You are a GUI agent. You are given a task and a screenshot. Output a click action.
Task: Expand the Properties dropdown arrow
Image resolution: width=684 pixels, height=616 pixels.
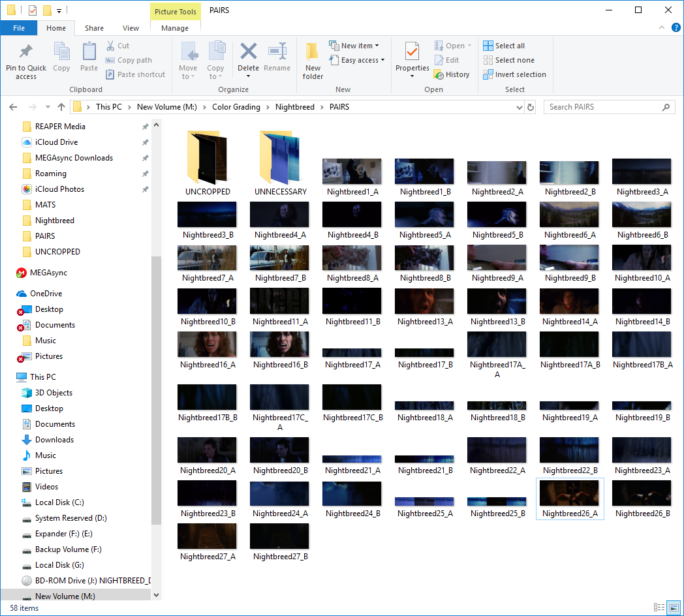click(x=412, y=76)
